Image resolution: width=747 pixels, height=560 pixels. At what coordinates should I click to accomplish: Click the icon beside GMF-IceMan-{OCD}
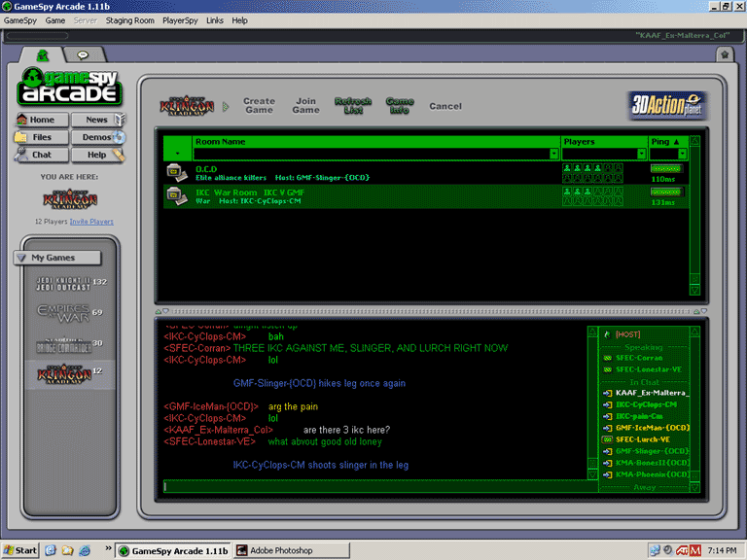pos(607,428)
